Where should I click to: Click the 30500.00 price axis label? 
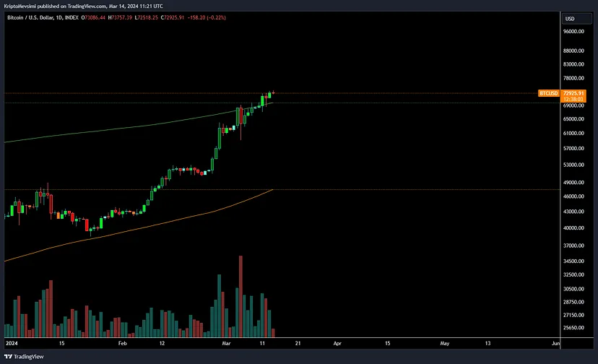pos(573,289)
